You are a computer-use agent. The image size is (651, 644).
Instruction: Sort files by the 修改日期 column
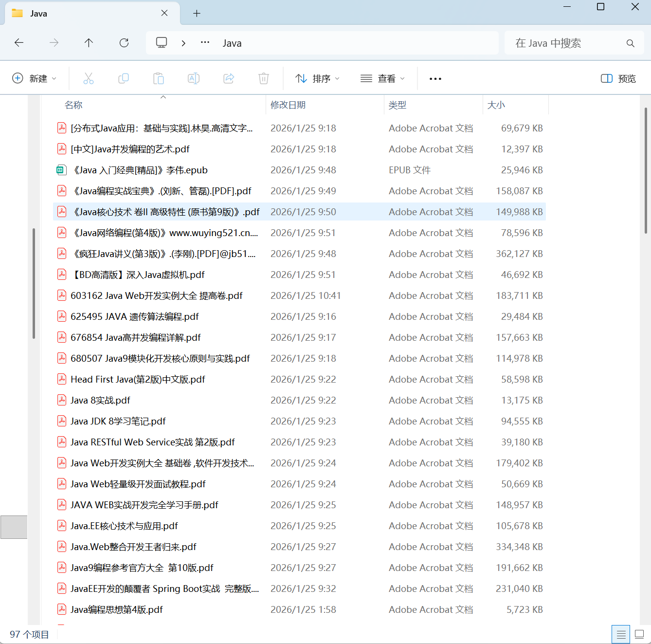pyautogui.click(x=288, y=105)
